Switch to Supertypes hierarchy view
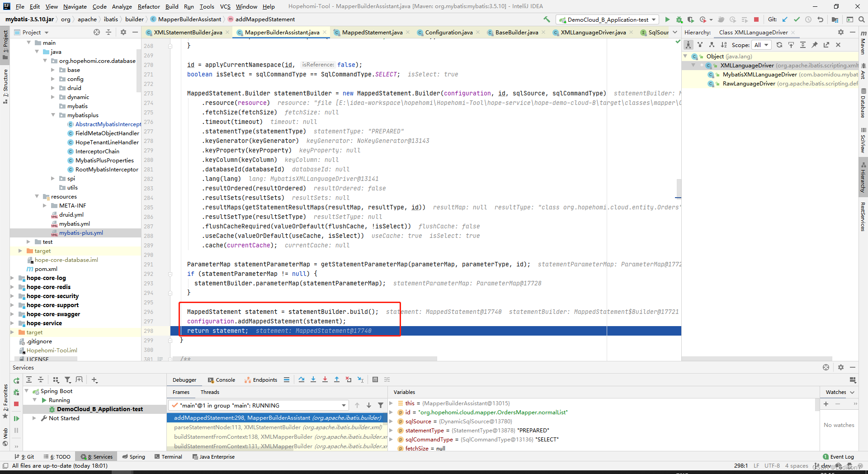The image size is (868, 474). [700, 45]
